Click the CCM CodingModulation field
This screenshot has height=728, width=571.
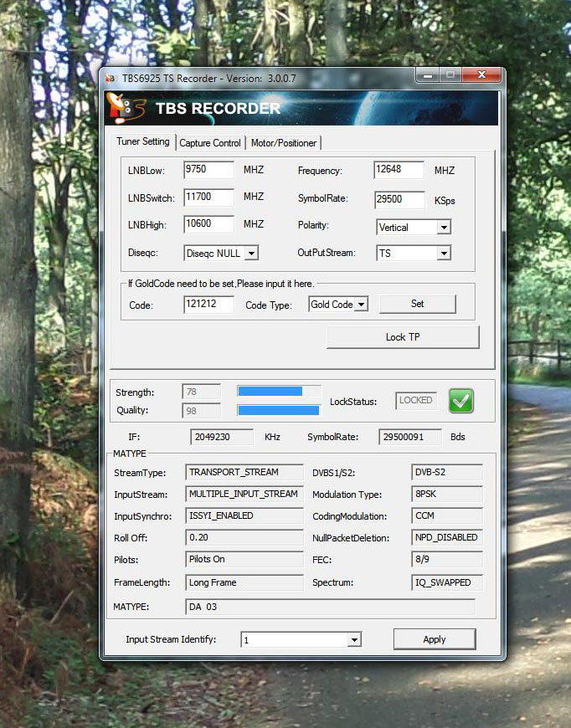pyautogui.click(x=447, y=515)
